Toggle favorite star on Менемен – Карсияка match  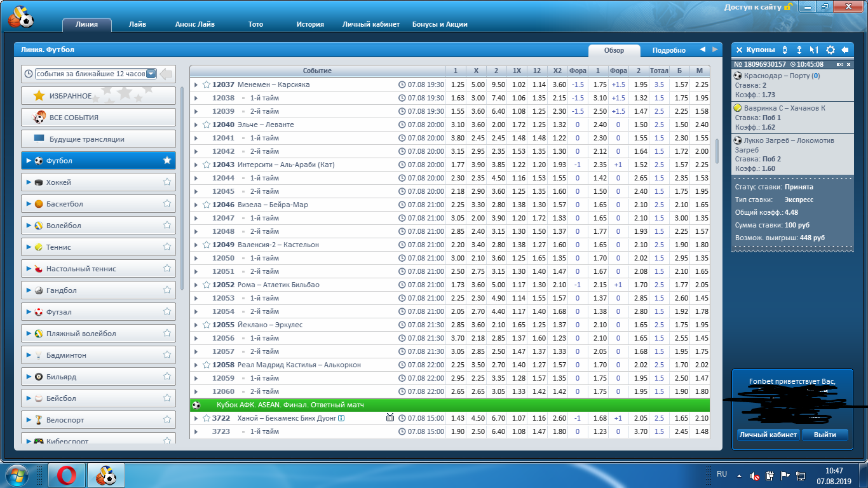pos(207,85)
